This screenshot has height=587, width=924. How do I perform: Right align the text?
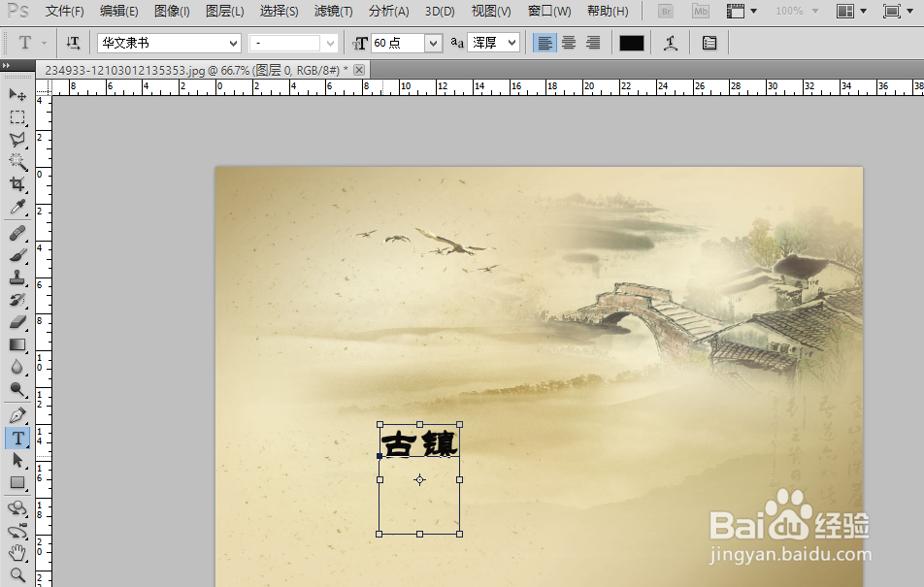click(593, 43)
